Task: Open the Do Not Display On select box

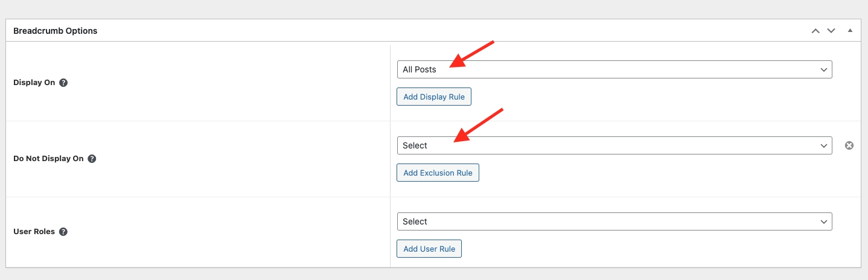Action: [x=614, y=145]
